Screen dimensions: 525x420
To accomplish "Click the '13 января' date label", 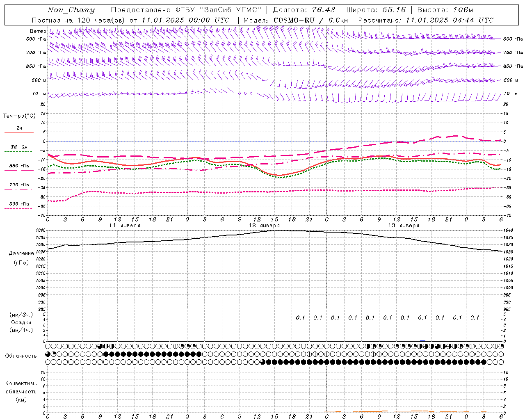I will (x=404, y=226).
